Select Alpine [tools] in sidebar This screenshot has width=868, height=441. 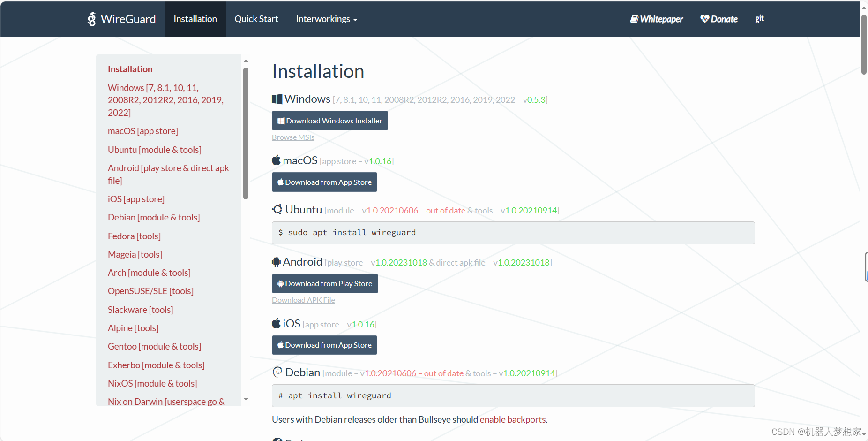click(x=133, y=328)
